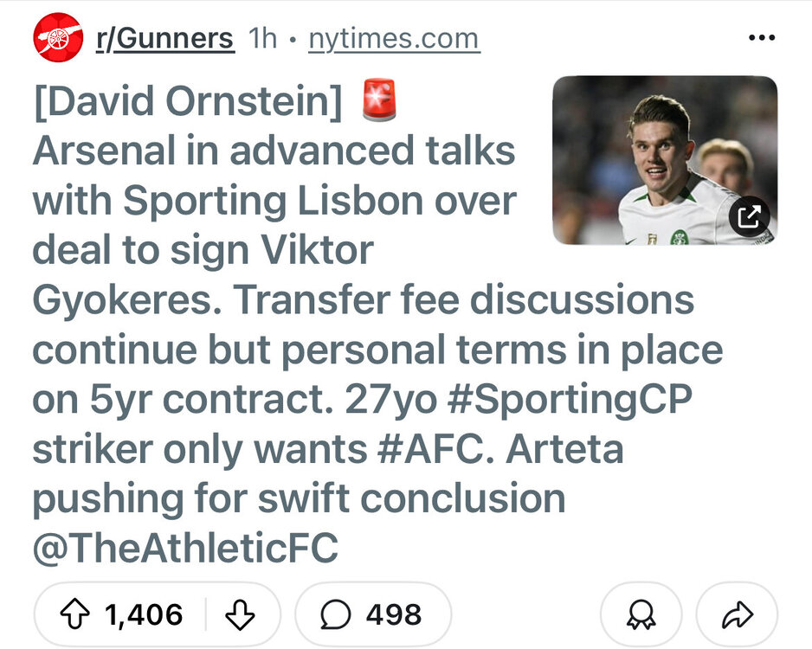Click the 1,406 vote count

coord(144,614)
